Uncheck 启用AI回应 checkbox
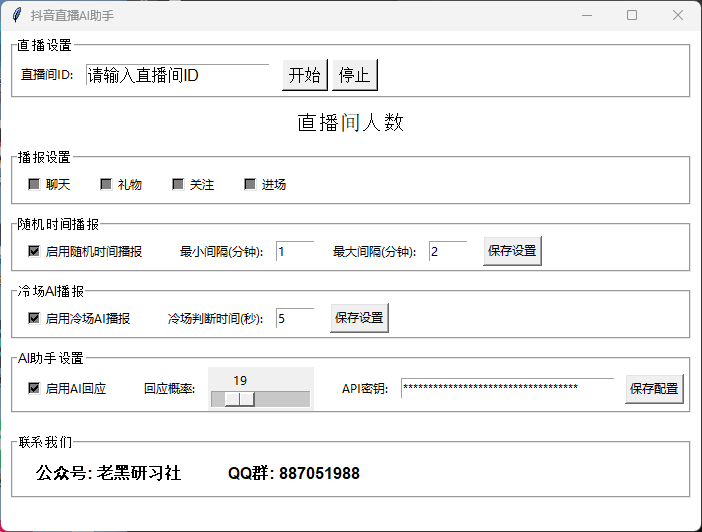Image resolution: width=702 pixels, height=532 pixels. (x=34, y=388)
